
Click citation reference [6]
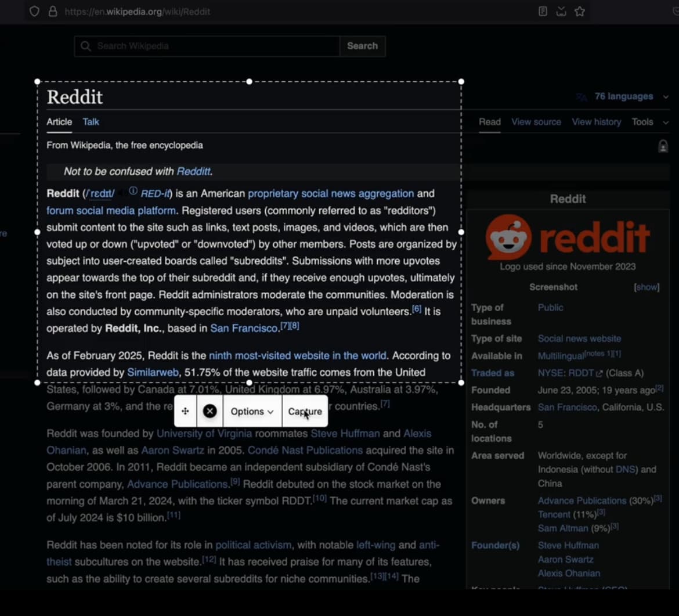point(417,309)
